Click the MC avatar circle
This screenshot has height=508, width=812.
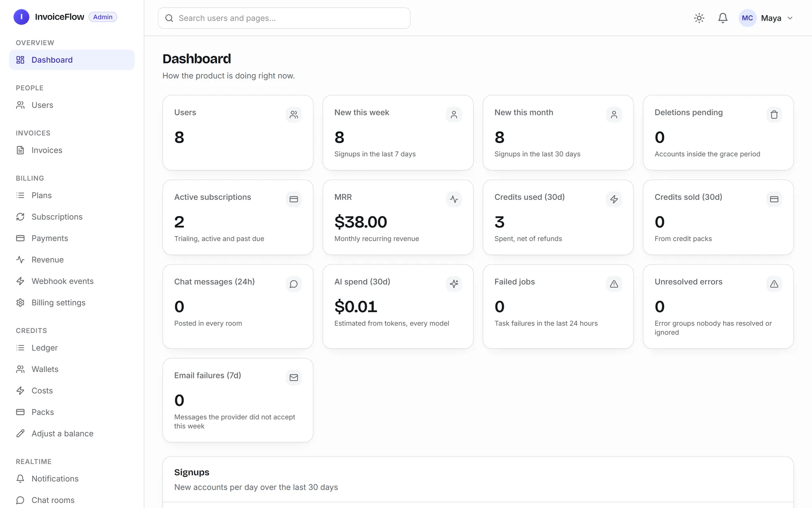(x=747, y=18)
